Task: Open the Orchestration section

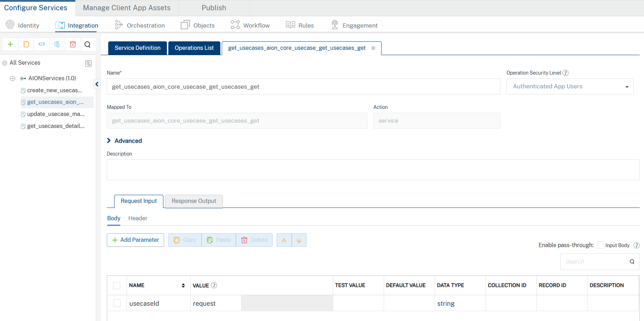Action: click(140, 25)
